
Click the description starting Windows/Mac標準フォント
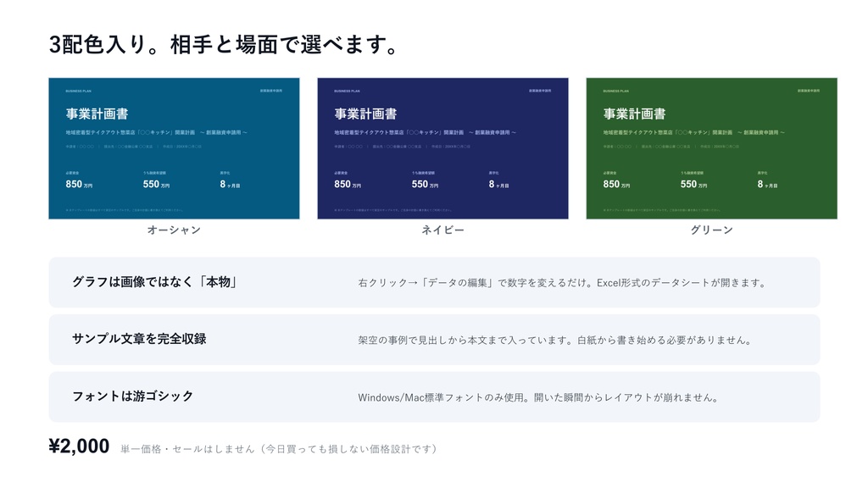[538, 397]
